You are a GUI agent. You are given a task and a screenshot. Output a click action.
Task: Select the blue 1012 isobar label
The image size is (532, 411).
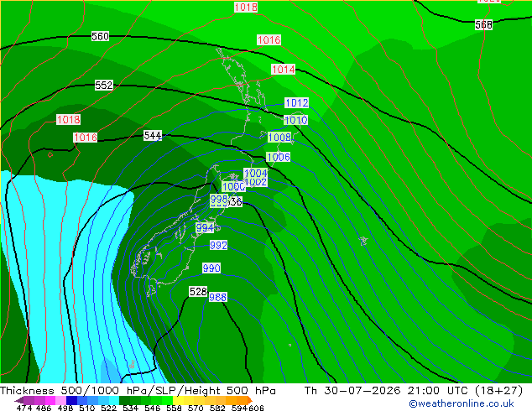coord(296,102)
